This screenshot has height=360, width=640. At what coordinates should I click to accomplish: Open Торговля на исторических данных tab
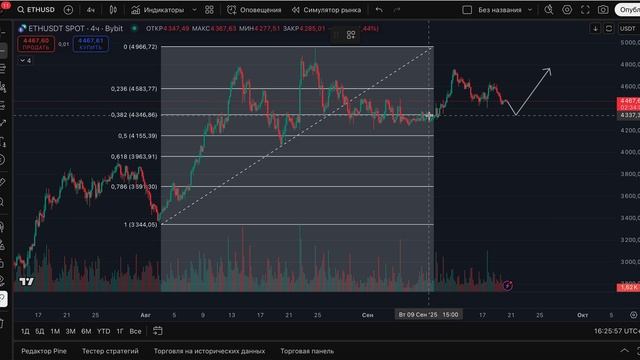point(209,351)
